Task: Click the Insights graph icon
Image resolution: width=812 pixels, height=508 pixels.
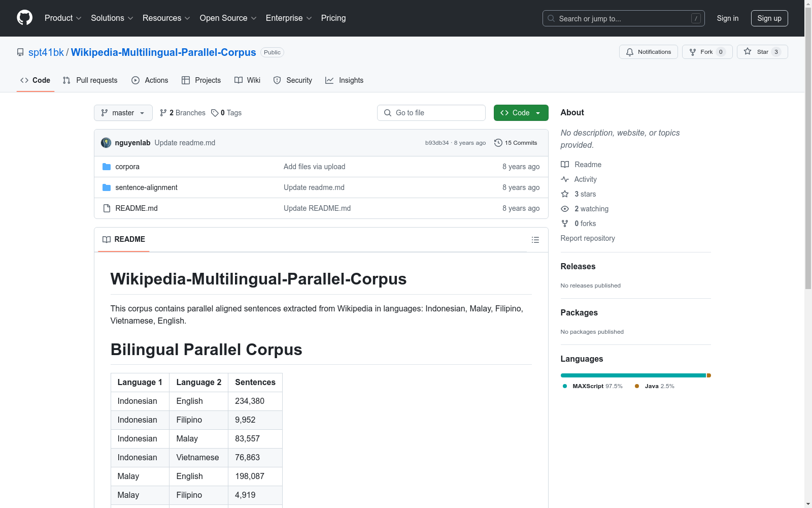Action: 329,80
